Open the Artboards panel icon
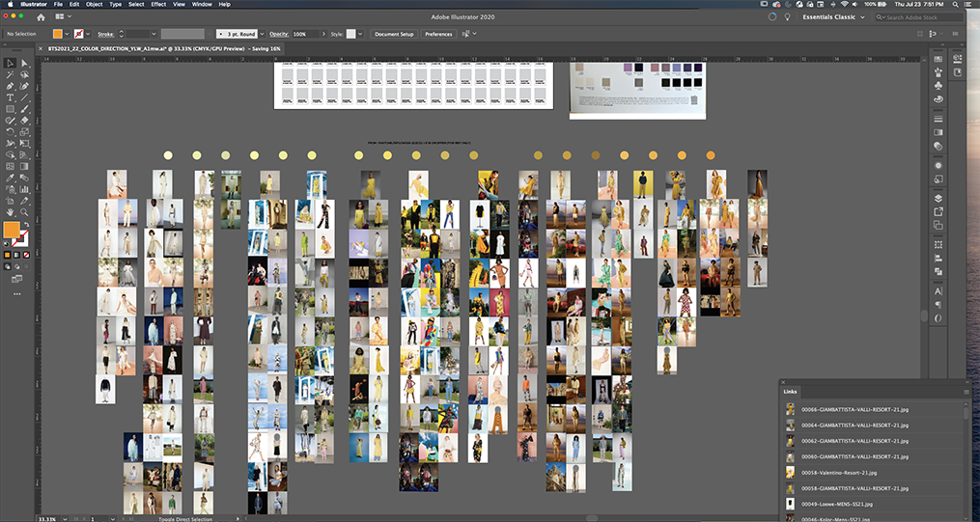Screen dimensions: 980x522 [938, 225]
